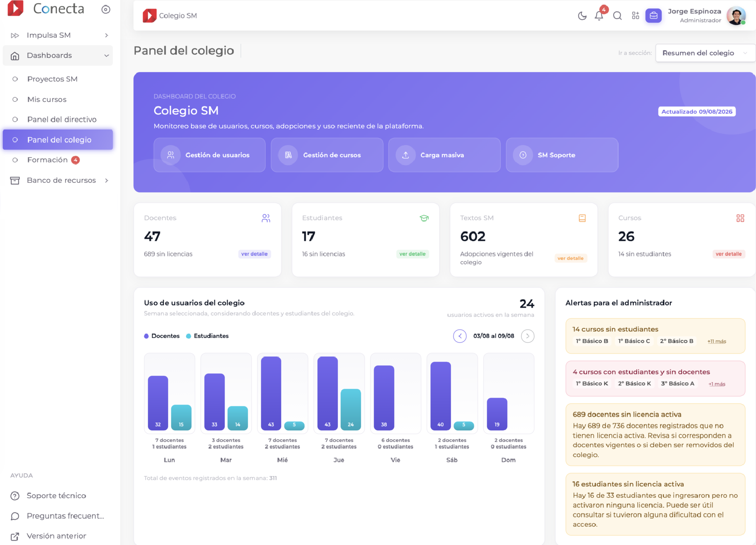Select Panel del colegio item
Image resolution: width=756 pixels, height=545 pixels.
[x=58, y=140]
